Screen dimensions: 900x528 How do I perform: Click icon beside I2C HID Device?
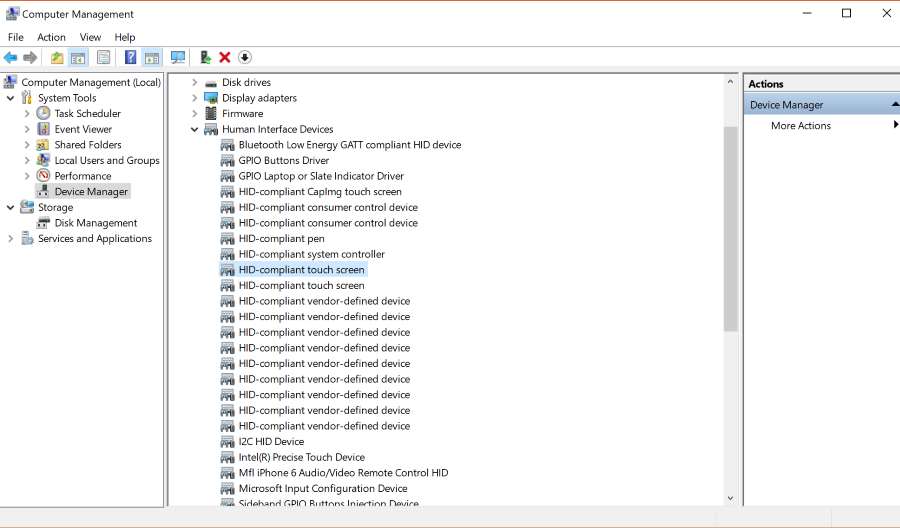click(x=228, y=441)
